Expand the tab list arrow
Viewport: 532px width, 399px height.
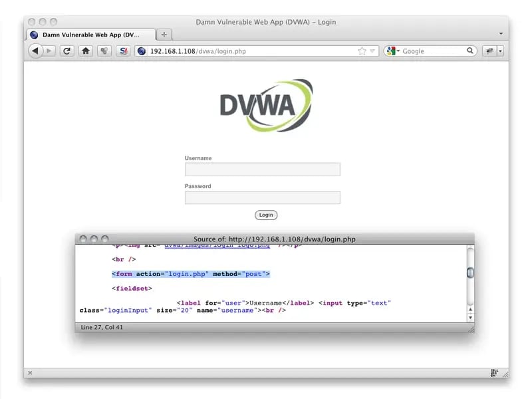pyautogui.click(x=501, y=33)
